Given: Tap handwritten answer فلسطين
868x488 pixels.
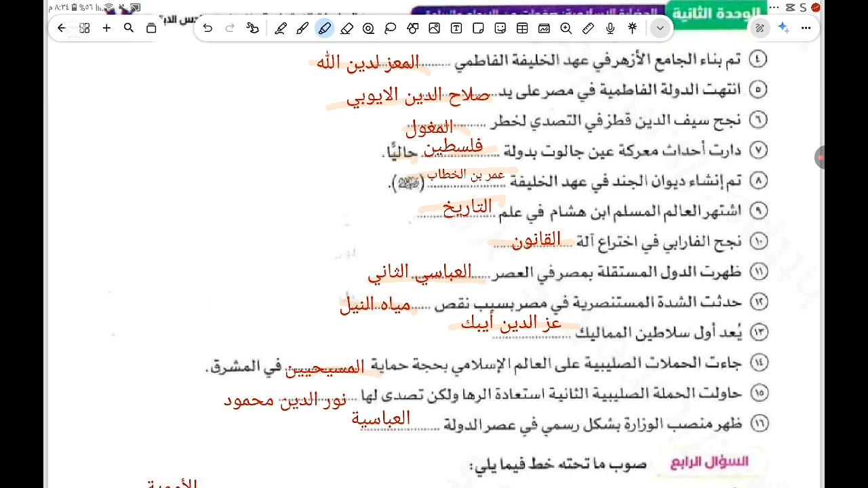Looking at the screenshot, I should [454, 146].
